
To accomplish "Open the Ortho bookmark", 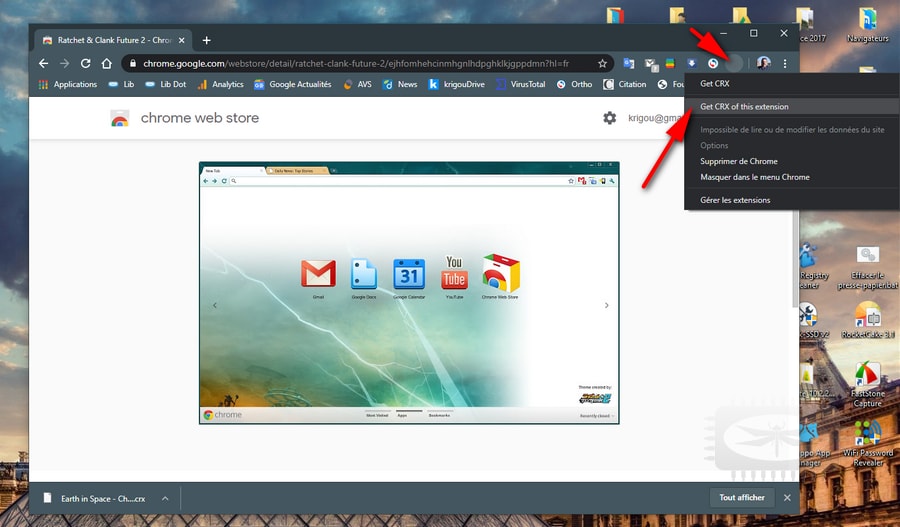I will pos(574,84).
